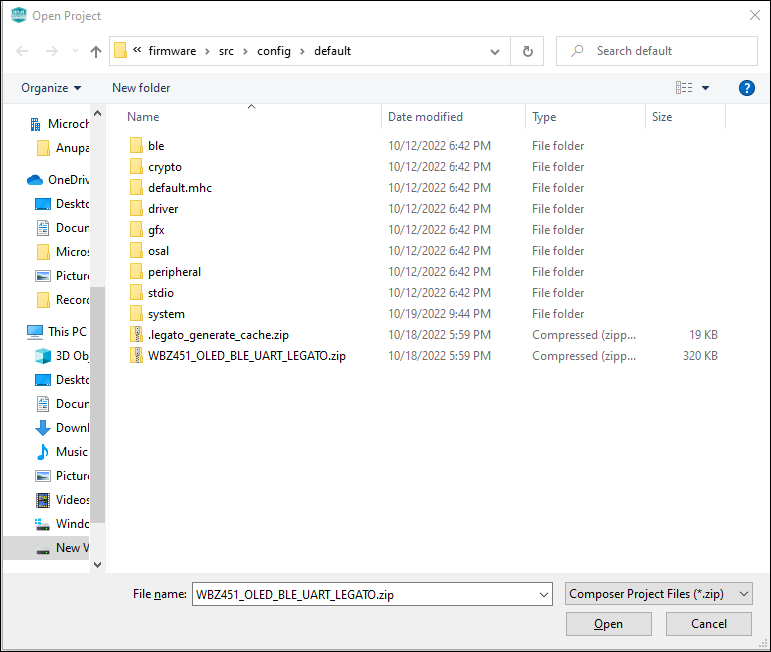Close the Open Project dialog
The width and height of the screenshot is (771, 652).
[755, 15]
